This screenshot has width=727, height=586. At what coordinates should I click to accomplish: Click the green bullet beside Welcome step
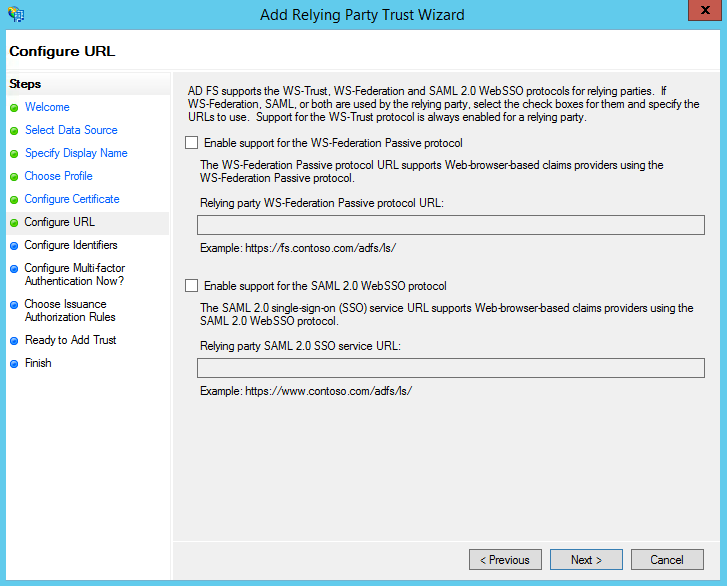coord(14,108)
